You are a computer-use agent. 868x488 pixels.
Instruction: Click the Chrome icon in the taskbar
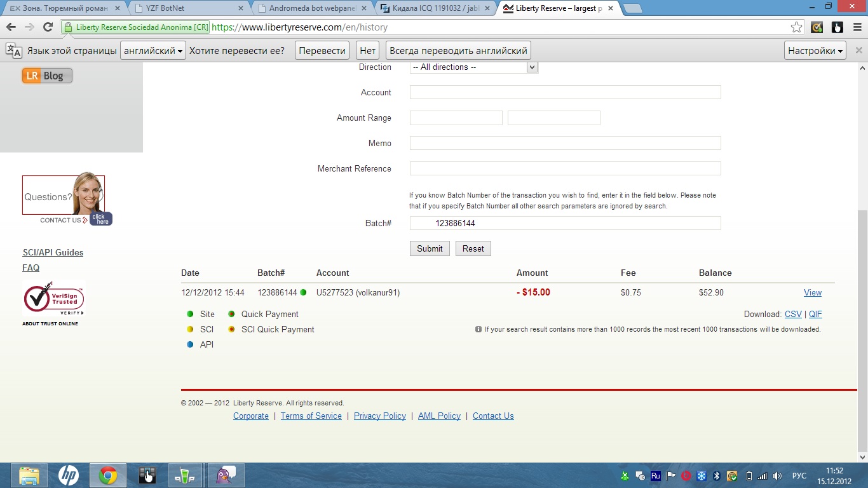pos(108,475)
